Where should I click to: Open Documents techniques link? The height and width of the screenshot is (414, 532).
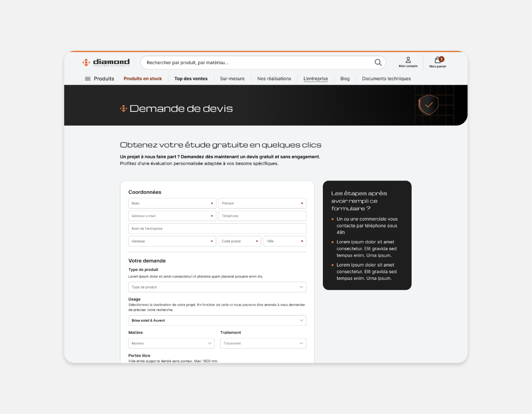pyautogui.click(x=387, y=79)
